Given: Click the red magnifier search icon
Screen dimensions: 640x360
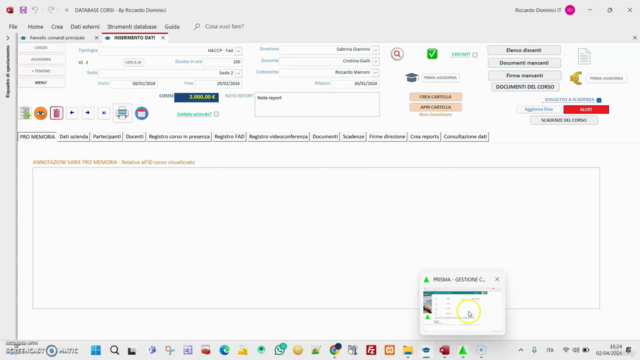Looking at the screenshot, I should click(x=397, y=54).
